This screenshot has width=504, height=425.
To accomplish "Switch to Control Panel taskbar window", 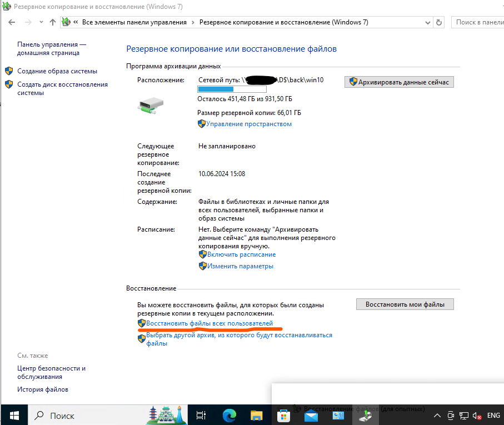I will point(338,416).
